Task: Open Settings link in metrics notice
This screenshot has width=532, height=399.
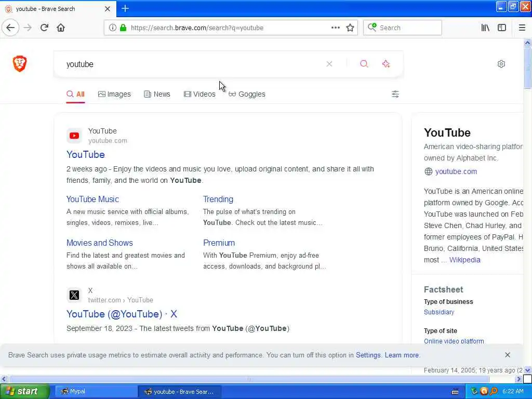Action: point(368,355)
